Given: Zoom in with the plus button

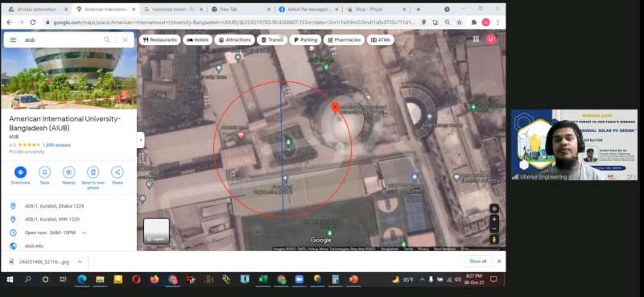Looking at the screenshot, I should click(x=494, y=220).
